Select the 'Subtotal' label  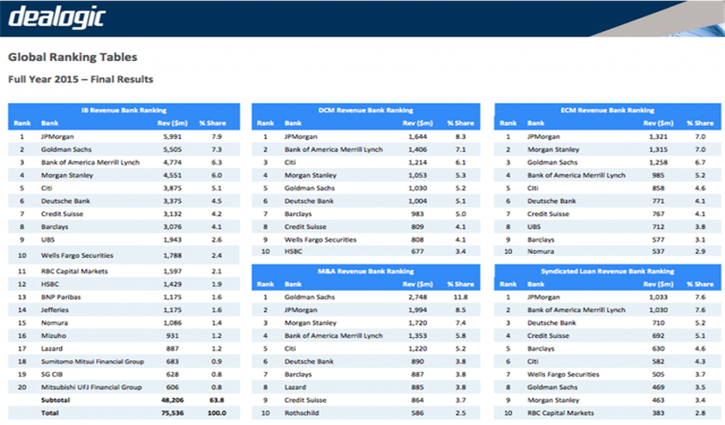(x=55, y=400)
